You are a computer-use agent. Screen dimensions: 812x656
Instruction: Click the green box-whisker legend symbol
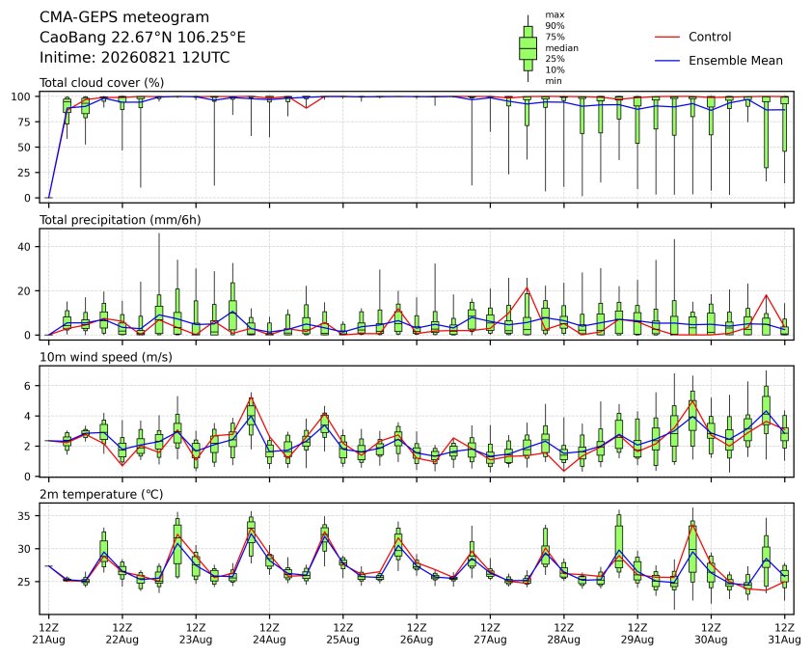pos(528,48)
